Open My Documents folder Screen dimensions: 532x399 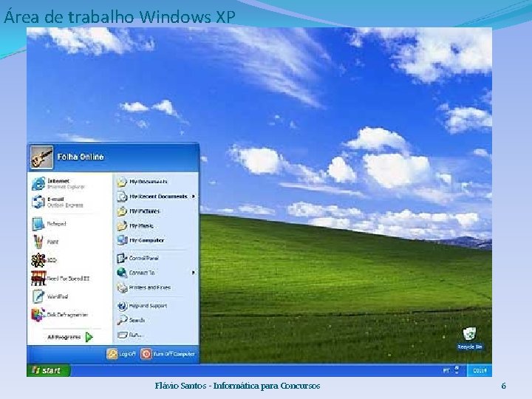pyautogui.click(x=142, y=182)
